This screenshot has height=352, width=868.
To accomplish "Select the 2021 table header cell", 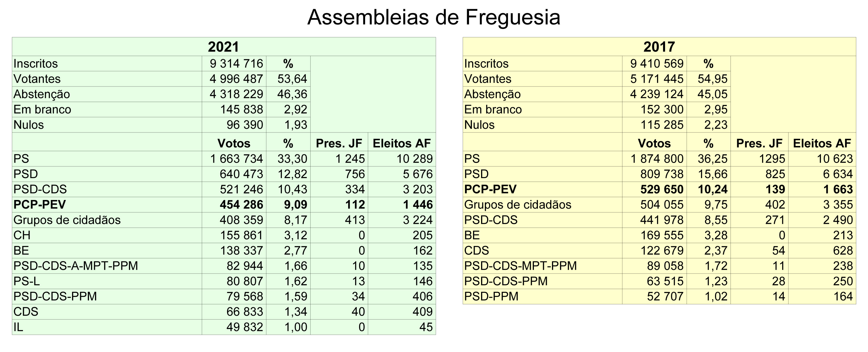I will coord(224,47).
